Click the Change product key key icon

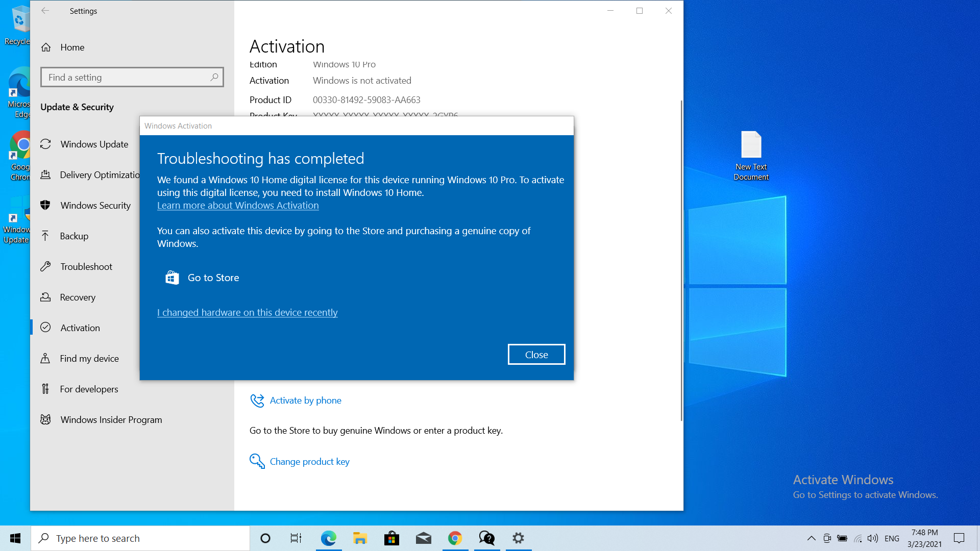[x=257, y=461]
